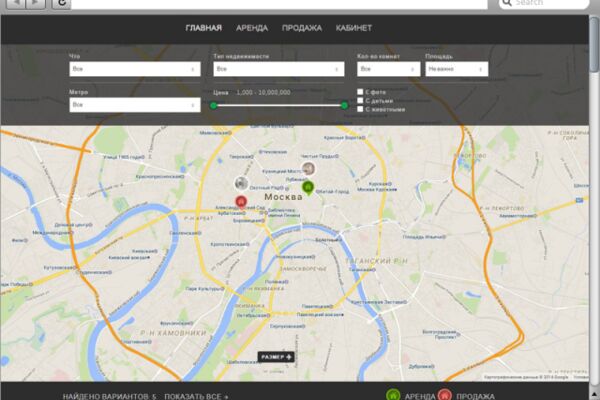Viewport: 600px width, 400px height.
Task: Enable the С фото checkbox
Action: [x=360, y=92]
